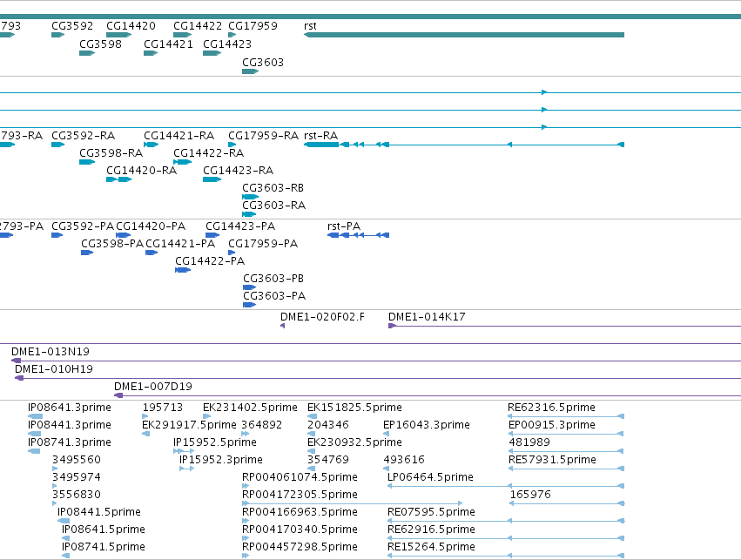Click the rst-RA transcript label
The width and height of the screenshot is (741, 560).
[x=321, y=136]
